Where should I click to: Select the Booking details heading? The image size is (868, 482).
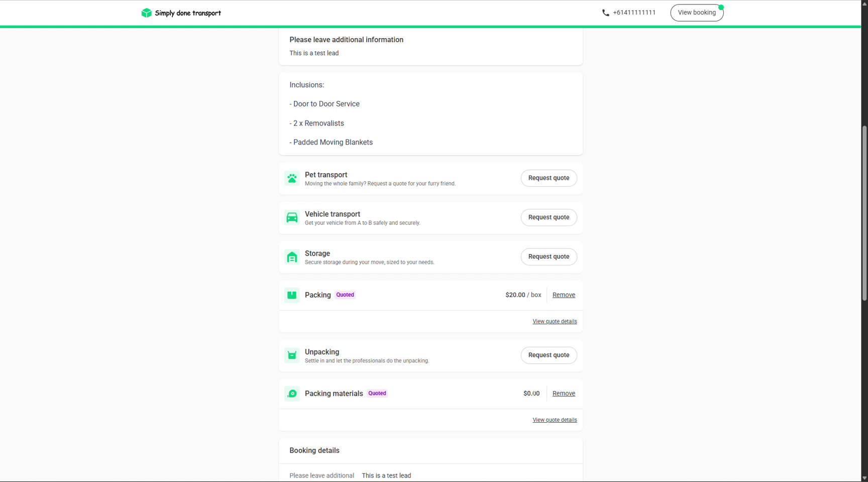point(314,450)
